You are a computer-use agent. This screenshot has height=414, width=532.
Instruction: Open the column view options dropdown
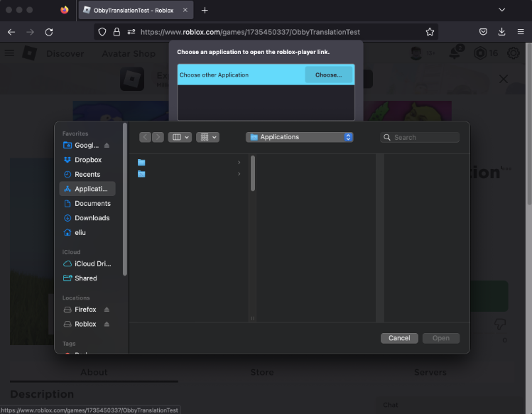pos(180,137)
